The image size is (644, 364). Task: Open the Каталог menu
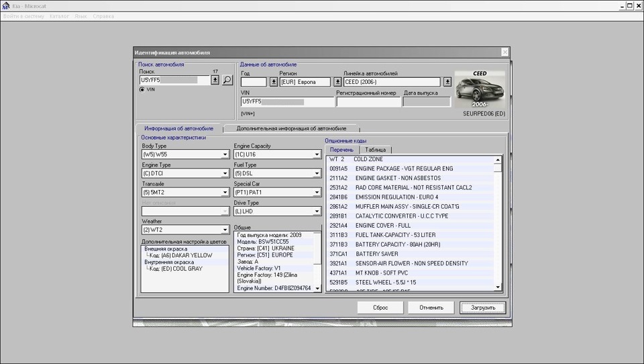point(59,16)
